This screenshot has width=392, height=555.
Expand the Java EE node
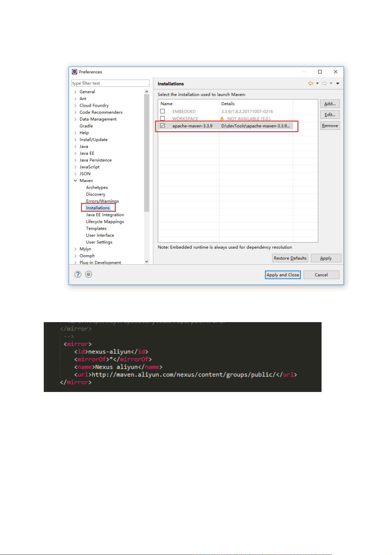point(75,153)
